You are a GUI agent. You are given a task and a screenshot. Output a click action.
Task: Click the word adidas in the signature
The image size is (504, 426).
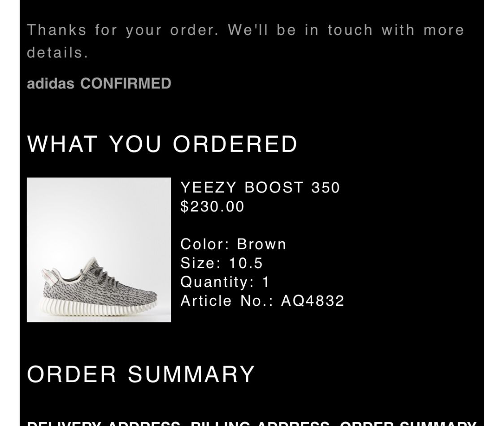(51, 83)
